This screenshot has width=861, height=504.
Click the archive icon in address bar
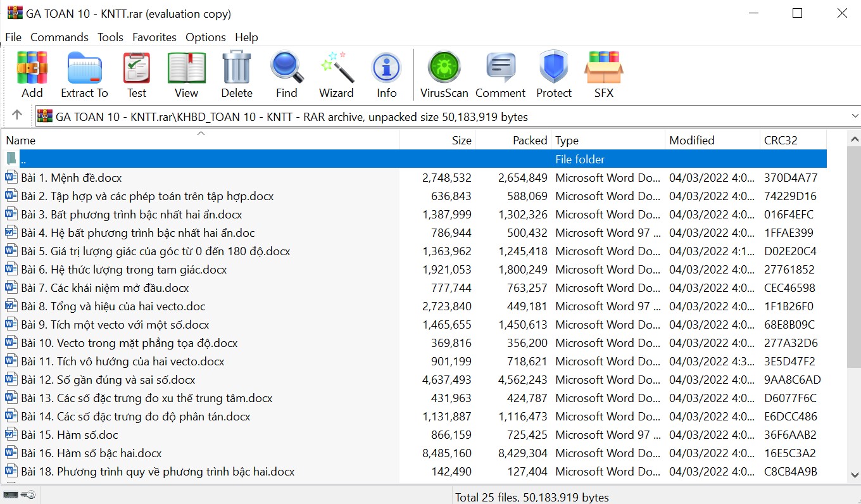click(x=45, y=116)
